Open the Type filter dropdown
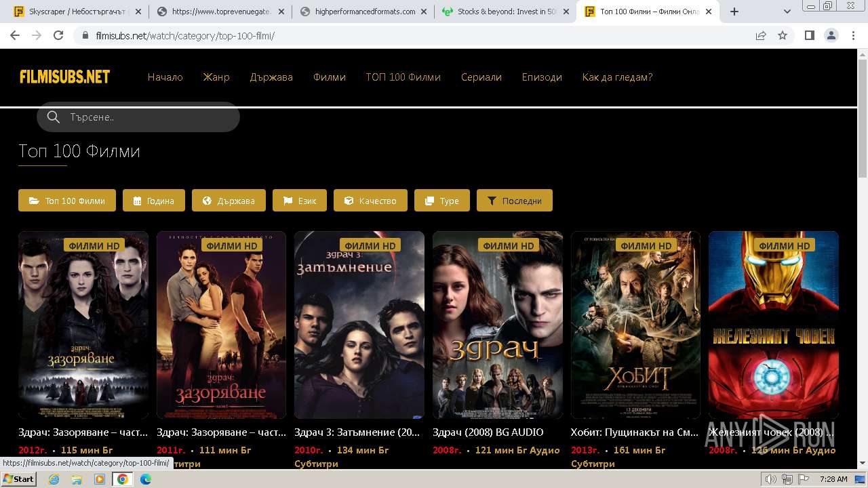 [442, 201]
